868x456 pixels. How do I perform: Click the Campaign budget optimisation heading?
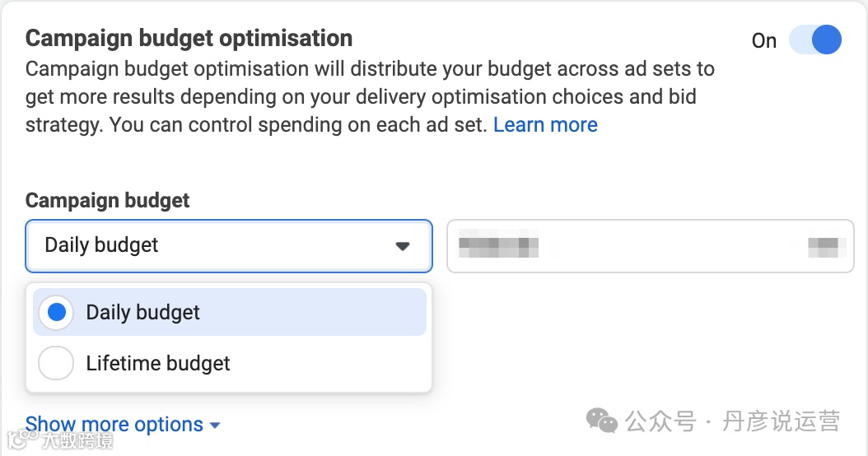(189, 38)
